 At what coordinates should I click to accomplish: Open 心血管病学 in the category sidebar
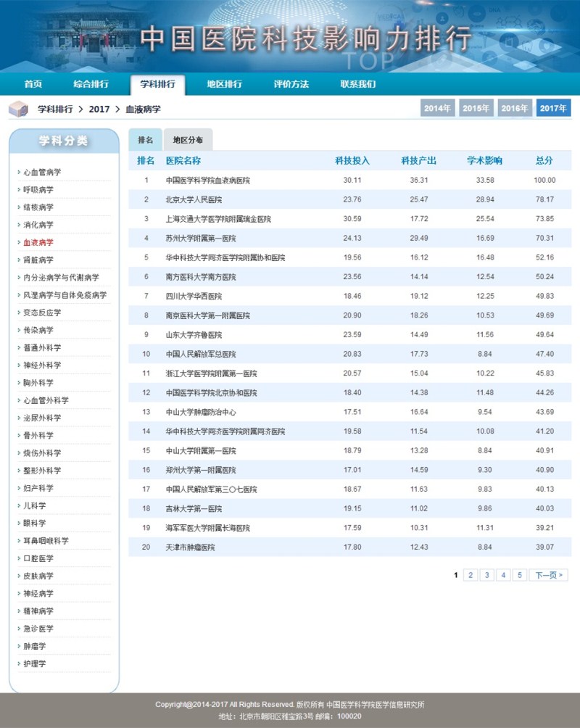[x=42, y=173]
